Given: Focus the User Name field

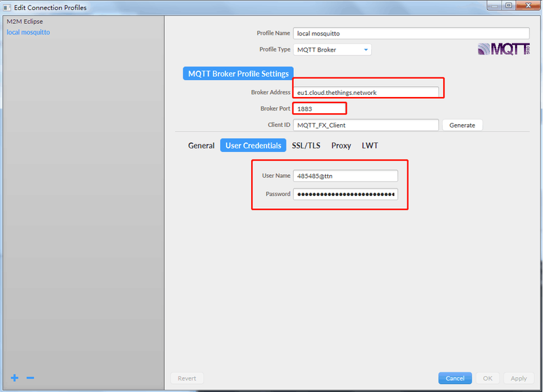Looking at the screenshot, I should click(x=345, y=176).
